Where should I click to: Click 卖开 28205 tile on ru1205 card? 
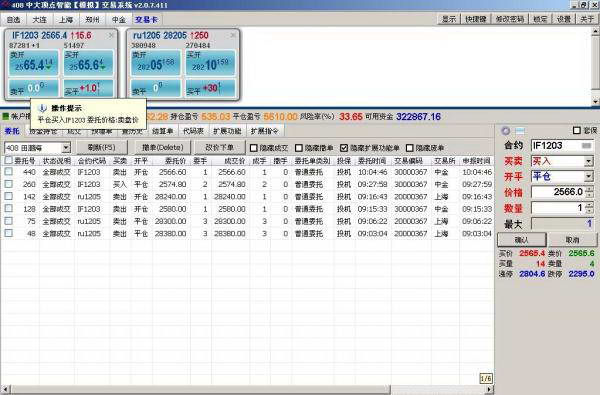pyautogui.click(x=156, y=63)
